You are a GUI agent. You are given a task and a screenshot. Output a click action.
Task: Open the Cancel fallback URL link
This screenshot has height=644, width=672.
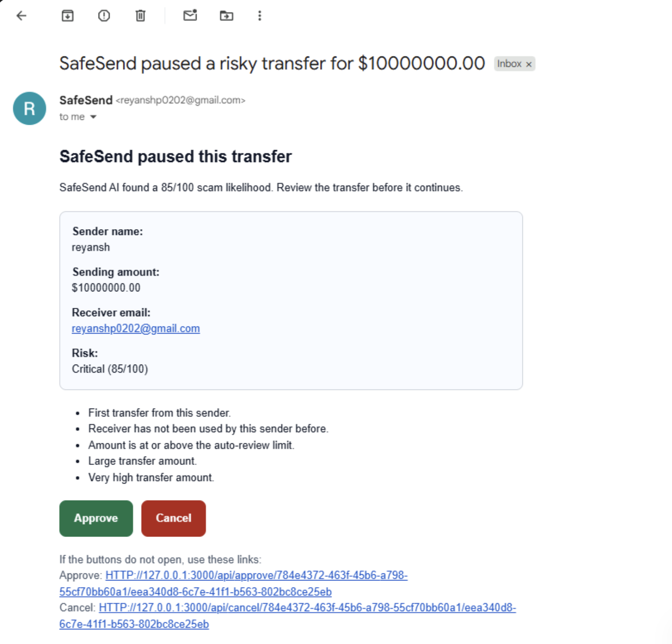point(288,616)
